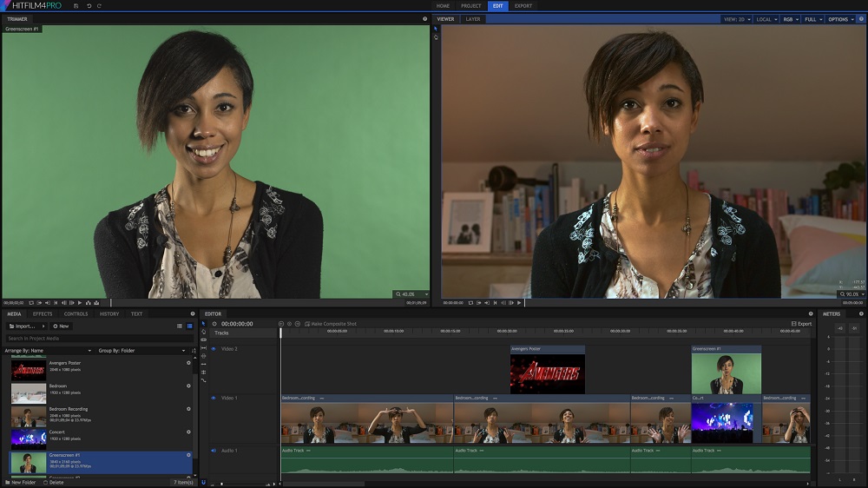Click Make Composite Shot button
The image size is (868, 488).
point(331,324)
